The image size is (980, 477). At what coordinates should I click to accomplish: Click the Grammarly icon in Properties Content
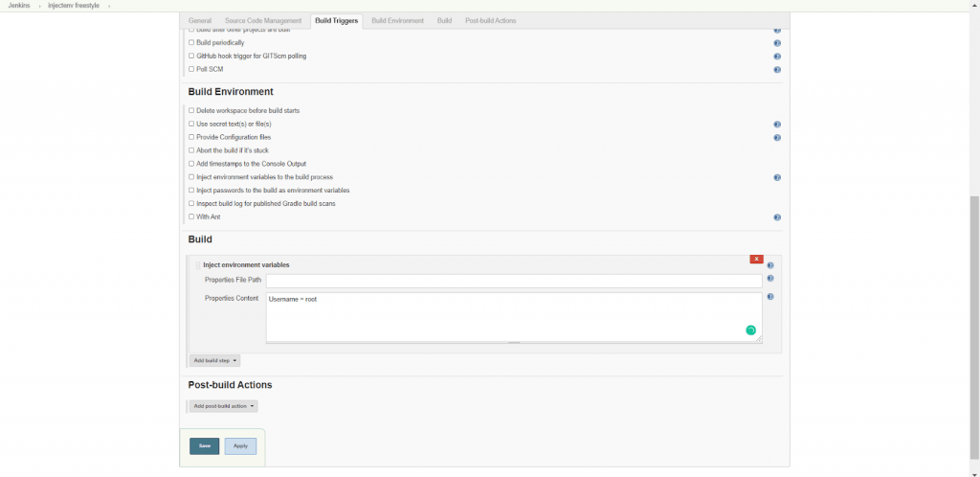[750, 330]
